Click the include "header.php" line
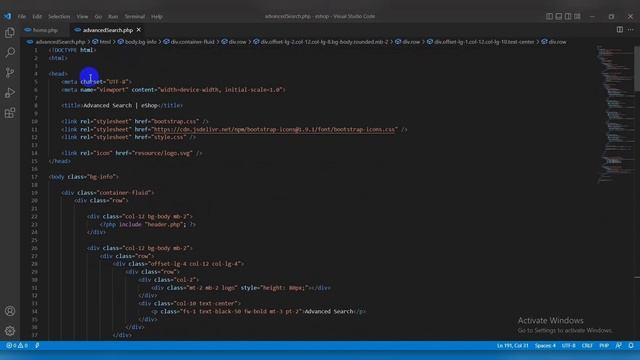640x360 pixels. point(148,224)
